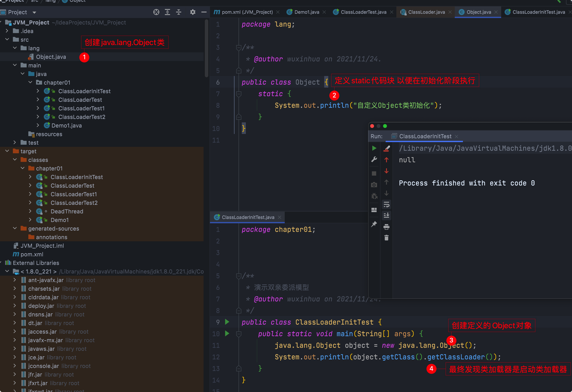Toggle scroll to end in Run console
The image size is (572, 392).
pyautogui.click(x=386, y=216)
